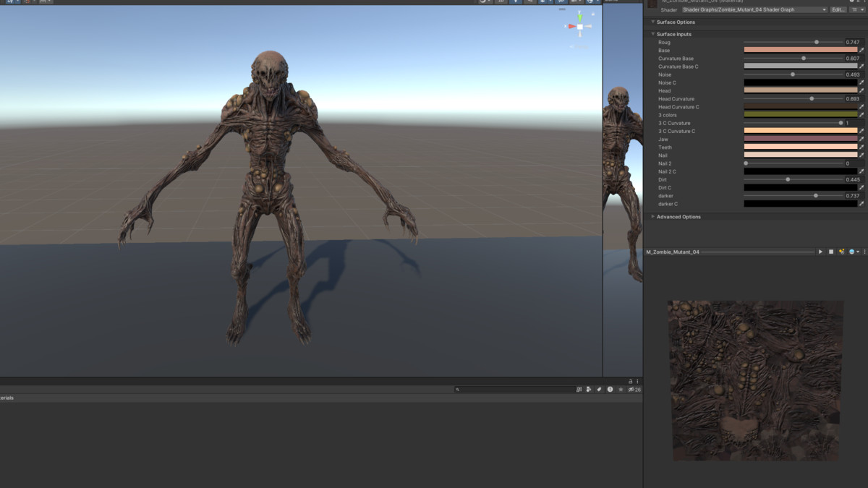
Task: Click the eyedropper for Head color
Action: point(861,91)
